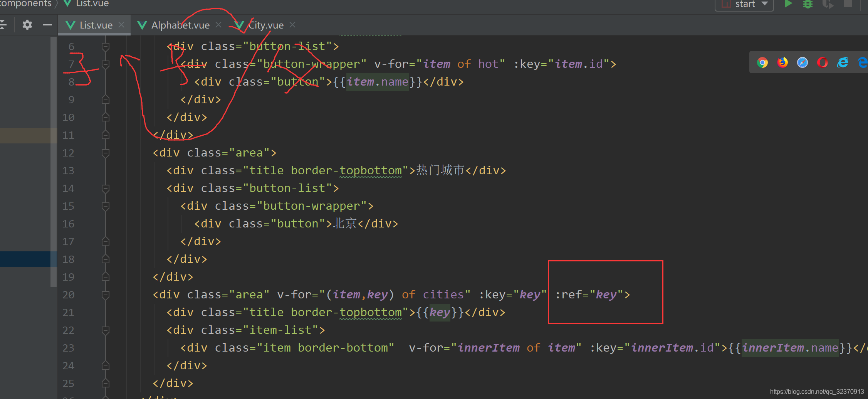Click :ref="key" attribute on line 20

tap(589, 295)
